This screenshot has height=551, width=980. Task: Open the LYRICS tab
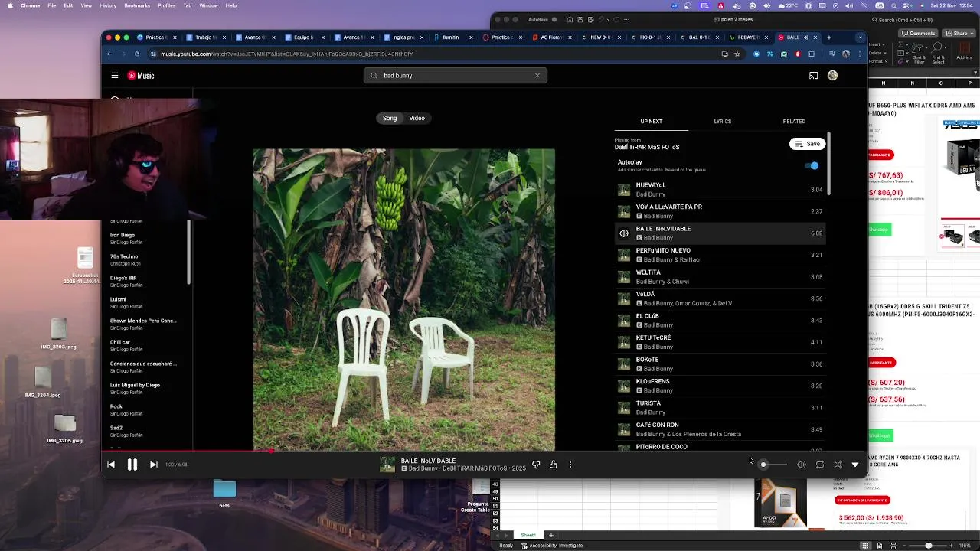click(x=722, y=121)
